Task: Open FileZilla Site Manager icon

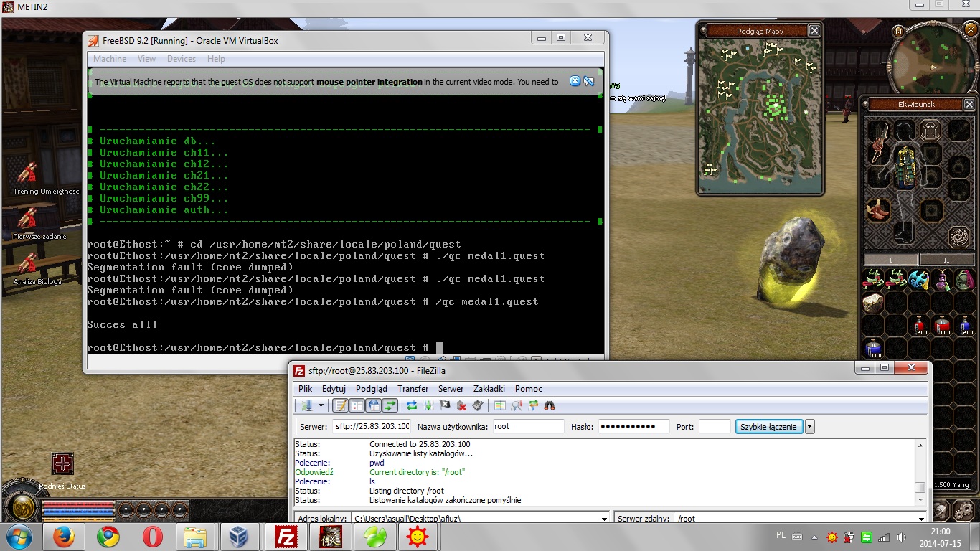Action: pos(306,405)
